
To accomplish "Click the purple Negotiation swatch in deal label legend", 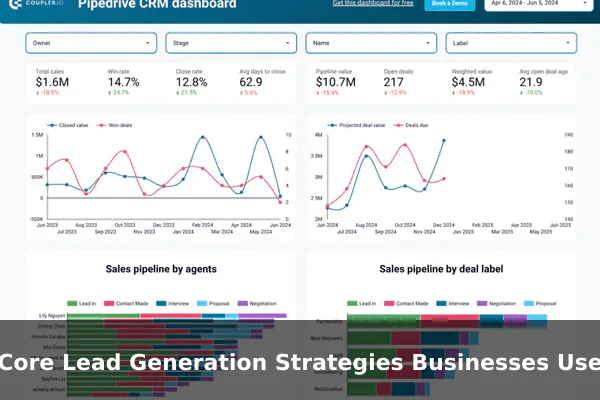I will [482, 303].
